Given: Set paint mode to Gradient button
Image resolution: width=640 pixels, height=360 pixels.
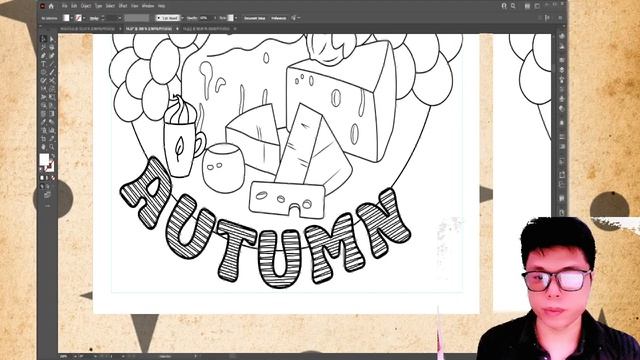Looking at the screenshot, I should pos(47,178).
